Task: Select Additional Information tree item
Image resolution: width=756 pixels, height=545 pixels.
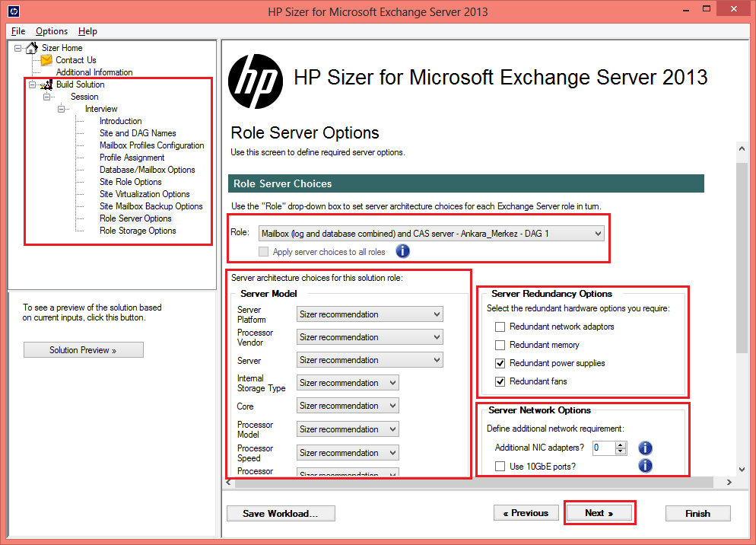Action: [94, 72]
